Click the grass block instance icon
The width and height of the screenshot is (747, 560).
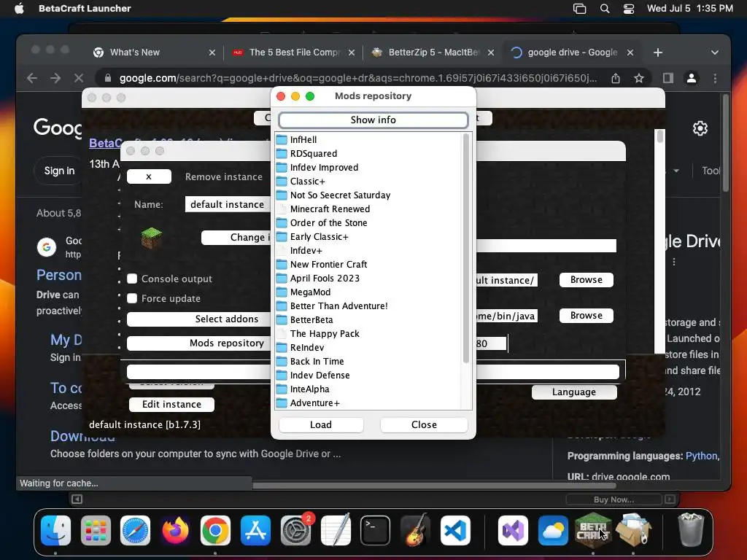click(152, 238)
